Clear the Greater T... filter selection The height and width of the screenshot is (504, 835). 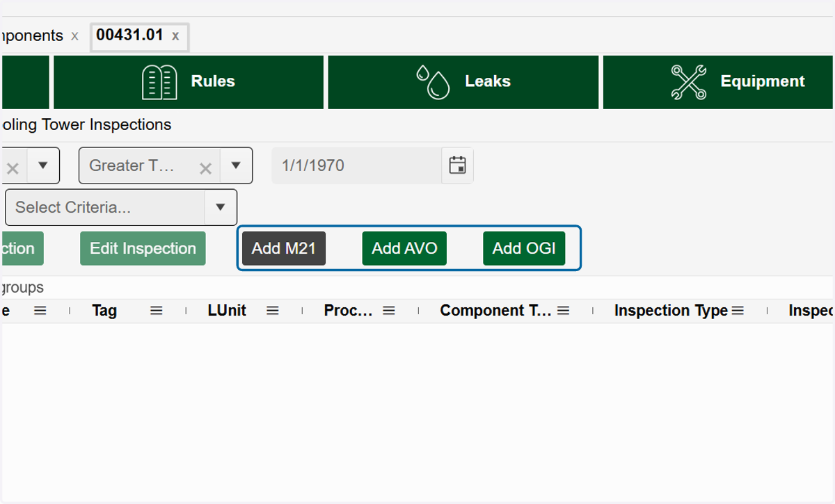click(x=205, y=168)
